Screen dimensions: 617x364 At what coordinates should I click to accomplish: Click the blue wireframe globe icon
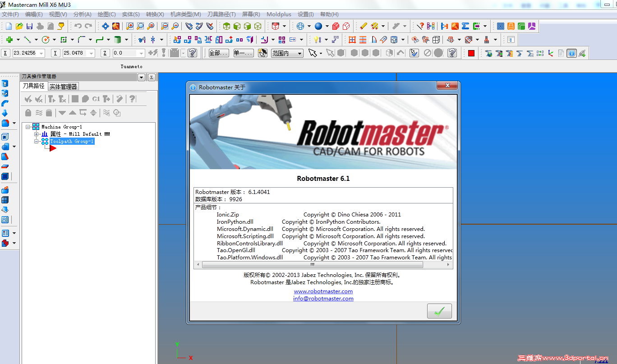tap(300, 26)
